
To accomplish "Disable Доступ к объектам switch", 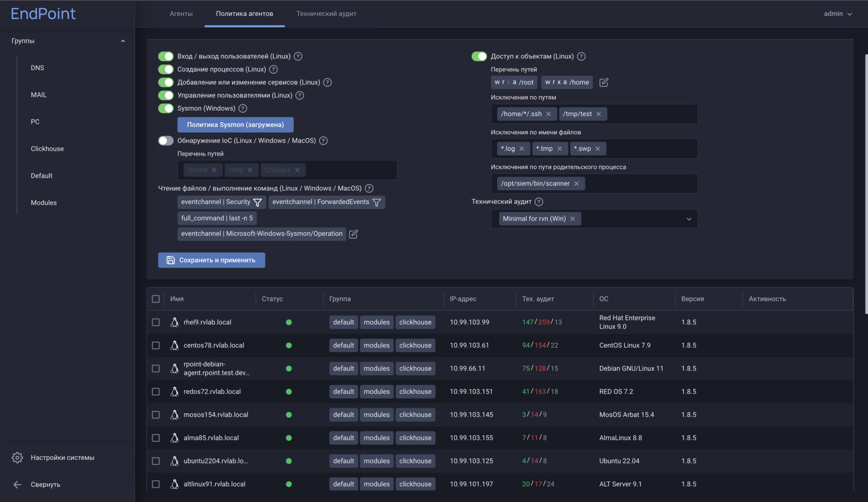I will 479,56.
